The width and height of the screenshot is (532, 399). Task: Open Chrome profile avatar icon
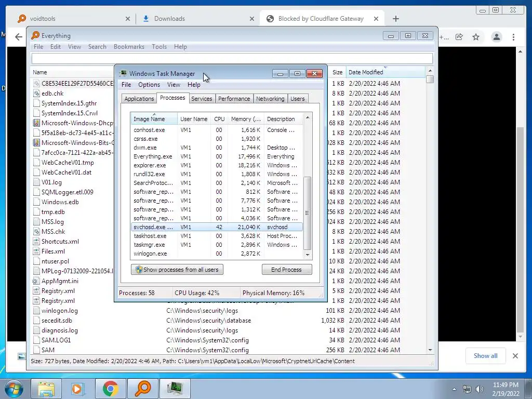[x=496, y=37]
